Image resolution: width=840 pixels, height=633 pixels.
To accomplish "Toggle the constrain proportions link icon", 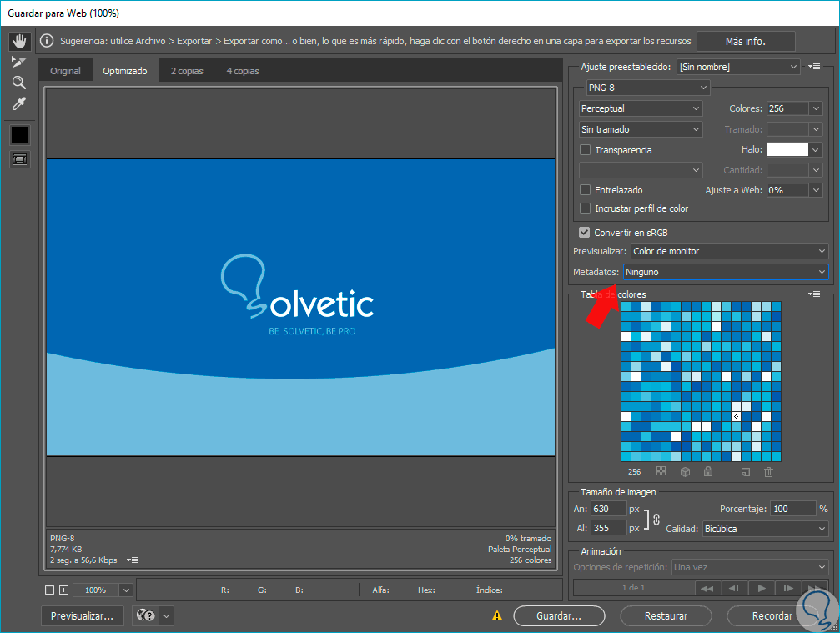I will point(656,519).
